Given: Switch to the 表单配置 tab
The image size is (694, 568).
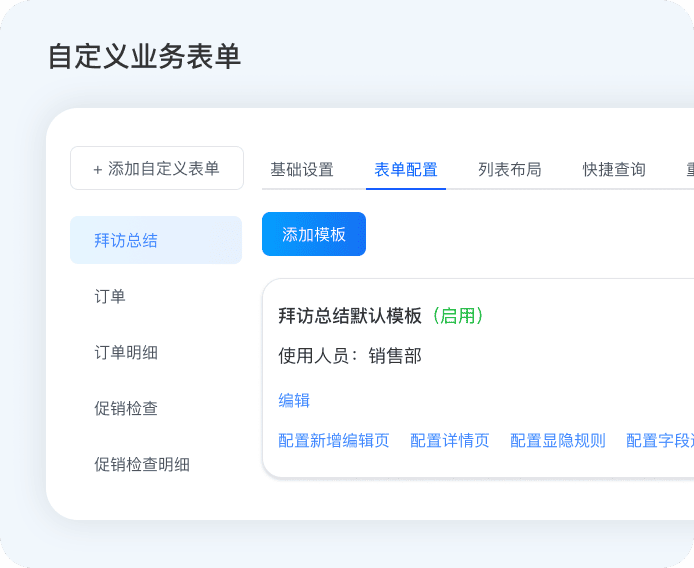Looking at the screenshot, I should point(406,169).
